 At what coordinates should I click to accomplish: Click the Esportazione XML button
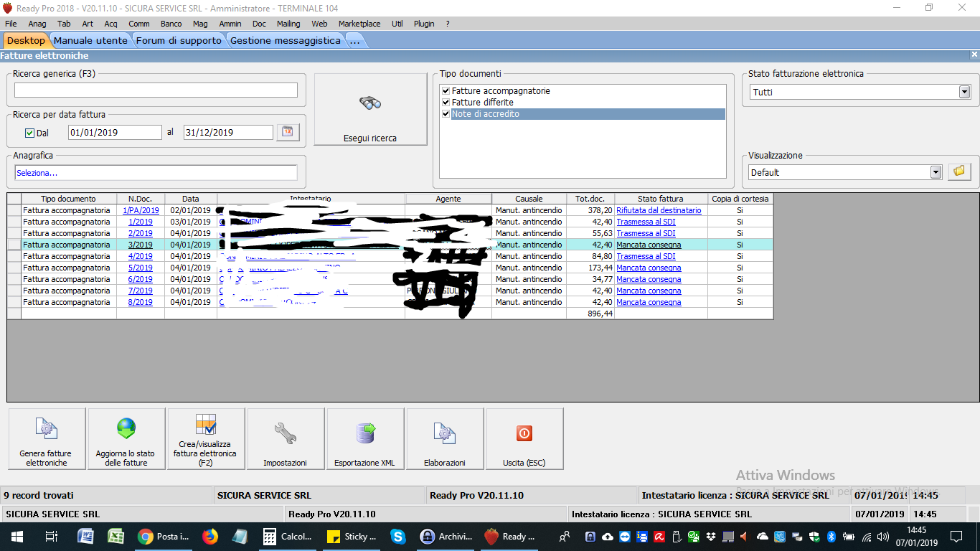click(364, 438)
